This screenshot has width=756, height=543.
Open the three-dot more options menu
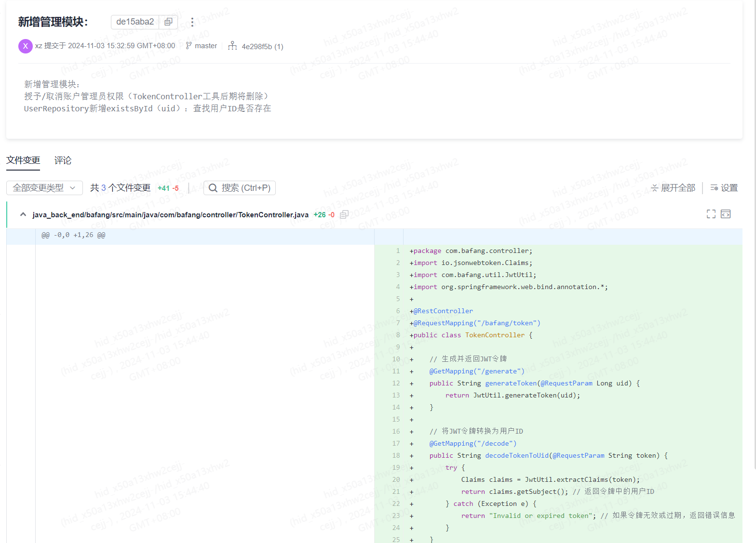[x=192, y=22]
